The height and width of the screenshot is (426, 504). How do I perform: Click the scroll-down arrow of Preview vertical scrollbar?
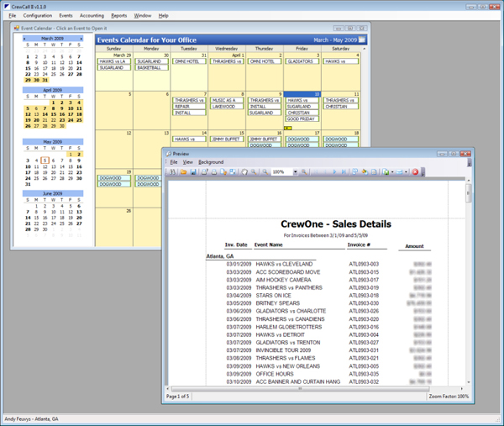coord(469,382)
